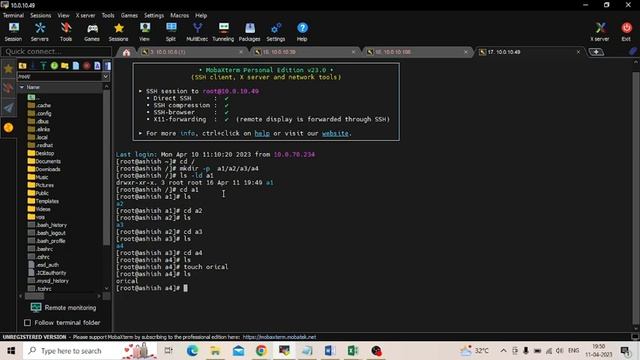This screenshot has width=640, height=360.
Task: Click the Help question mark icon
Action: click(x=302, y=32)
